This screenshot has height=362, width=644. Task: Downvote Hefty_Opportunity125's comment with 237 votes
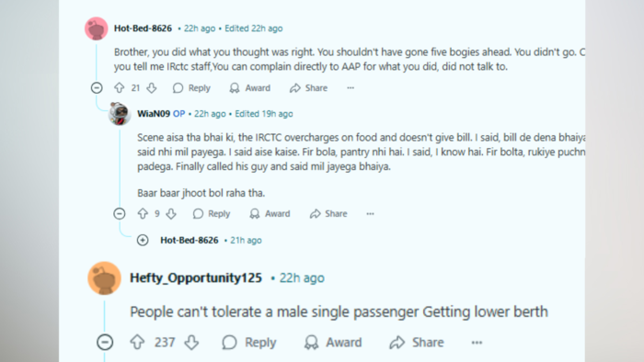191,343
